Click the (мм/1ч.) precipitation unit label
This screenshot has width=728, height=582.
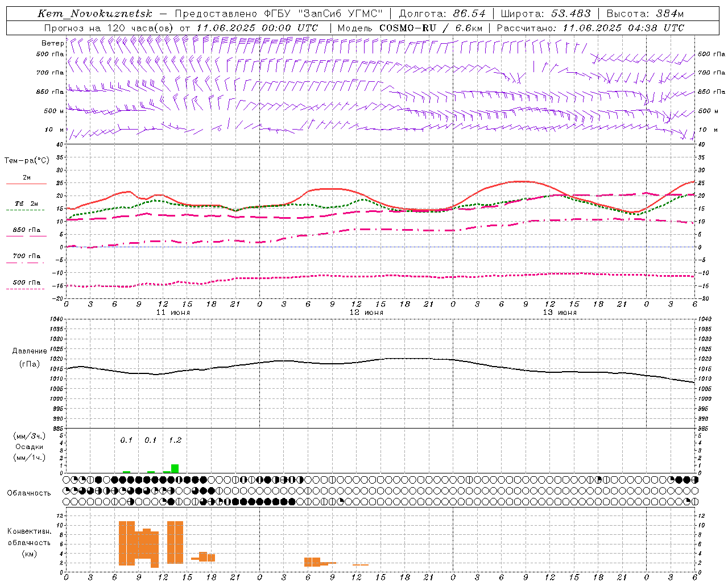coord(30,458)
